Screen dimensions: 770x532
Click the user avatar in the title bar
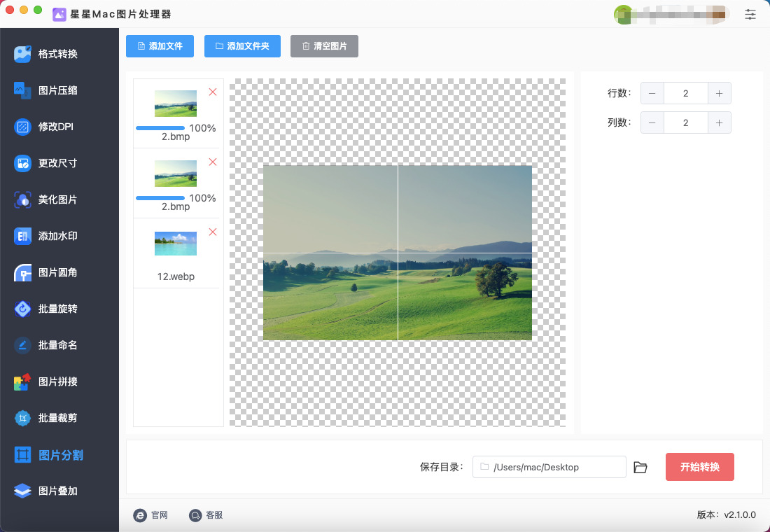[623, 14]
